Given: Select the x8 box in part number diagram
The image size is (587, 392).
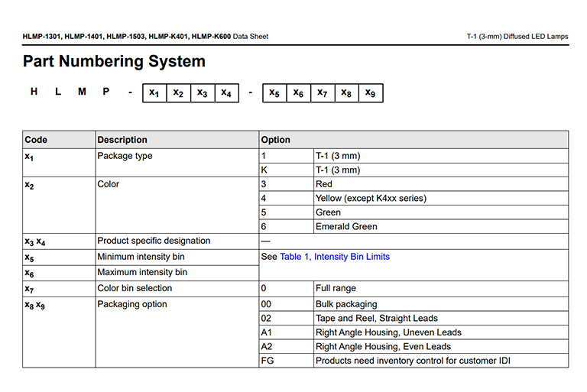Looking at the screenshot, I should coord(347,93).
